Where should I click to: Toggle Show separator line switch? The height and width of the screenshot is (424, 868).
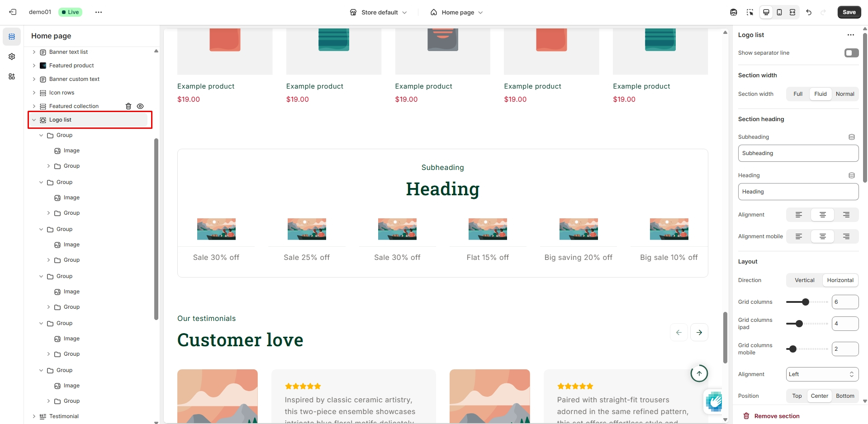click(851, 53)
